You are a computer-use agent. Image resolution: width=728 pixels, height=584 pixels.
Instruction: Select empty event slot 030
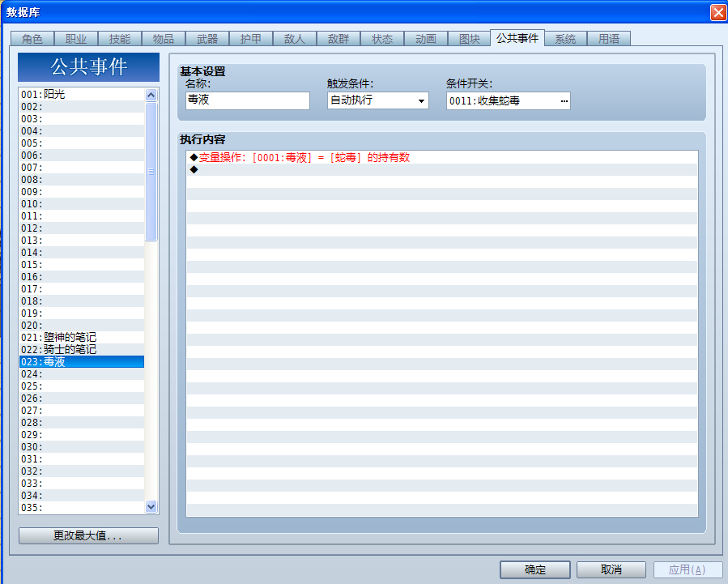pyautogui.click(x=82, y=446)
